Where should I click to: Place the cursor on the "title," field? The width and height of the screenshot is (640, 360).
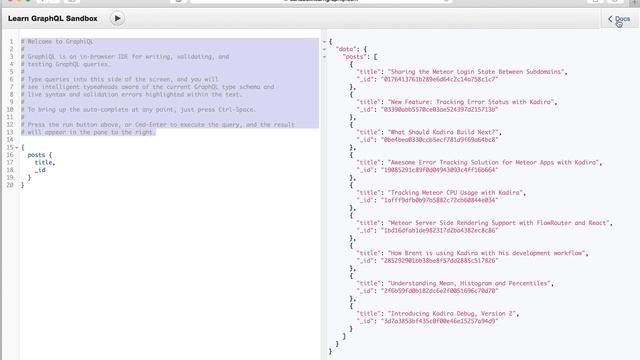point(44,162)
